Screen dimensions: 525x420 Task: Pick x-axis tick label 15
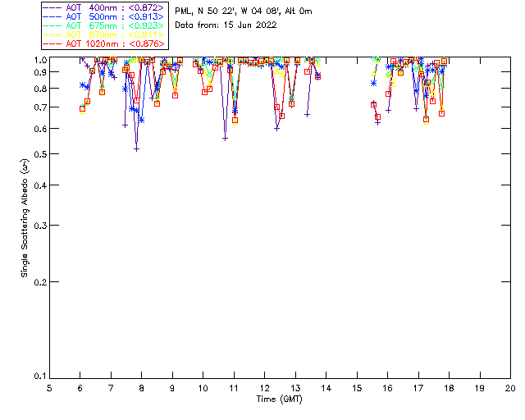point(357,387)
